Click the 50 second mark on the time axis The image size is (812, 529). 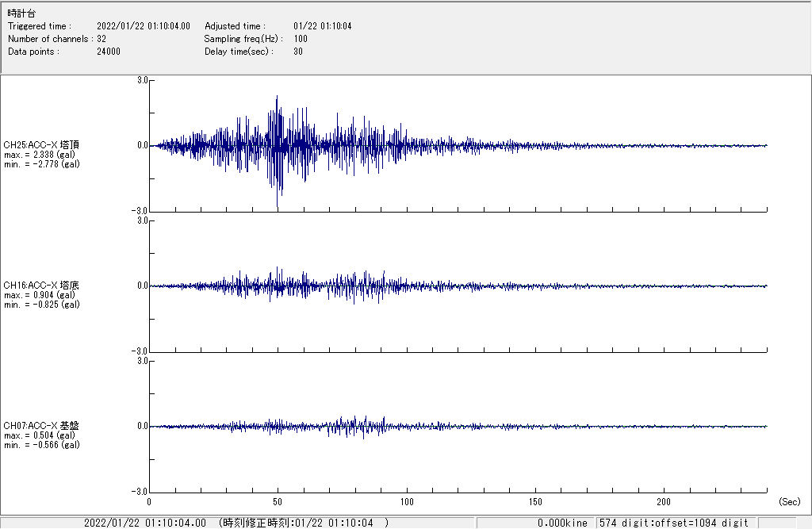pos(278,502)
